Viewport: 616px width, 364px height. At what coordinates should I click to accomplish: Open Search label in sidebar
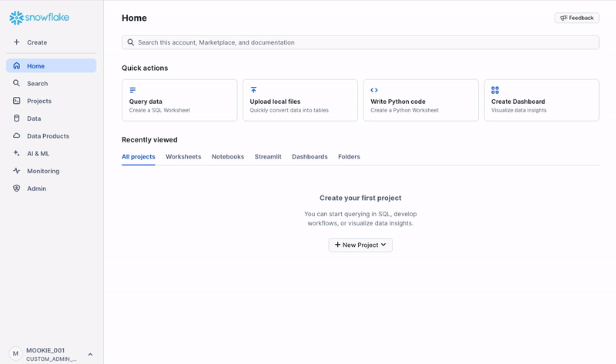(37, 83)
